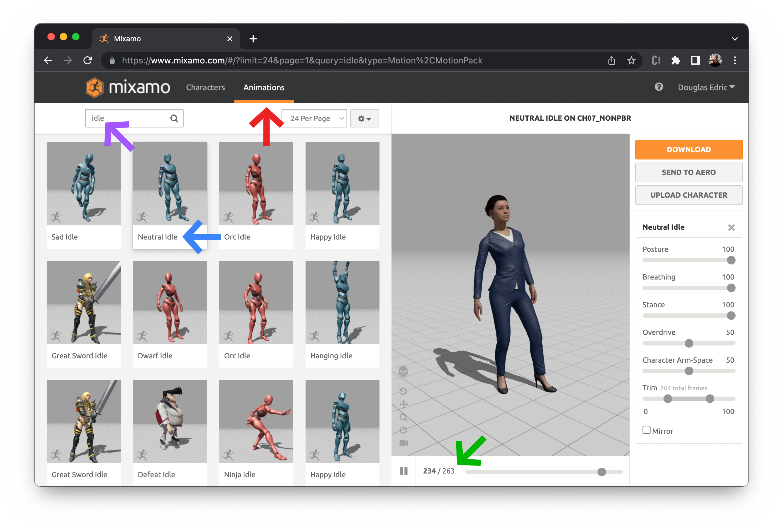Click the search magnifier icon in search box
This screenshot has height=532, width=783.
coord(174,118)
